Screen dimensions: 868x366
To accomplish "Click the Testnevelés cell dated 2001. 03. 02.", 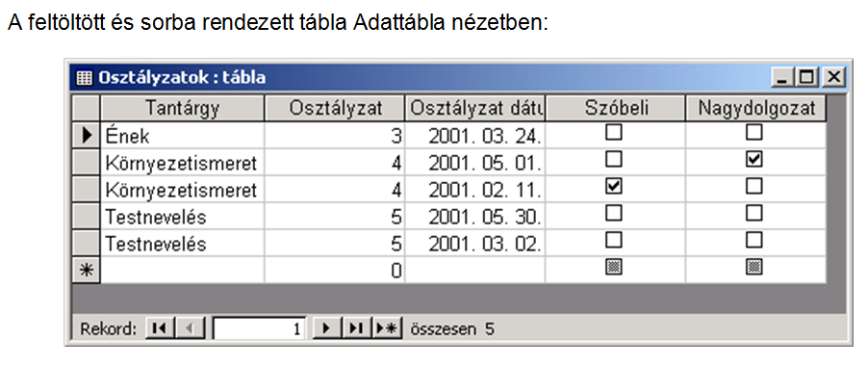I will pyautogui.click(x=182, y=245).
